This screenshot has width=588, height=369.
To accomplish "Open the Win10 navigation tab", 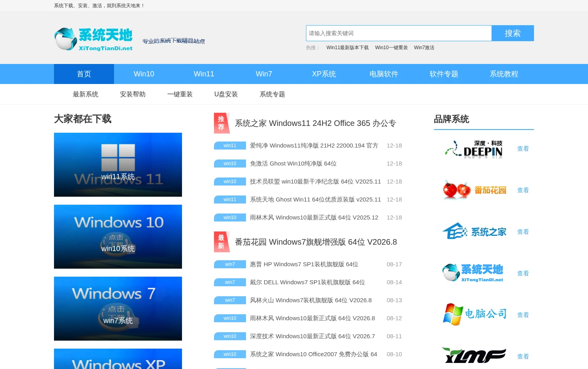I will point(144,74).
